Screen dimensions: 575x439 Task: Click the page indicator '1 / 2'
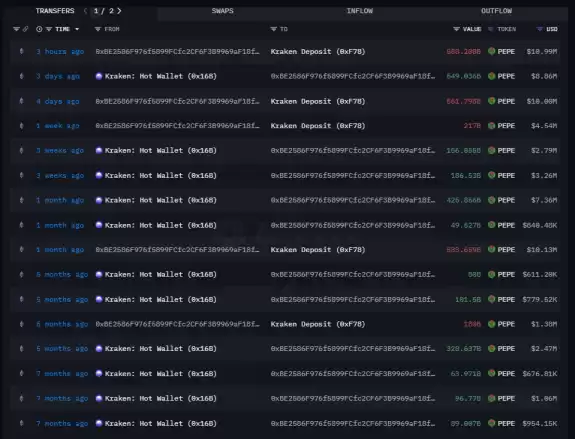click(103, 11)
